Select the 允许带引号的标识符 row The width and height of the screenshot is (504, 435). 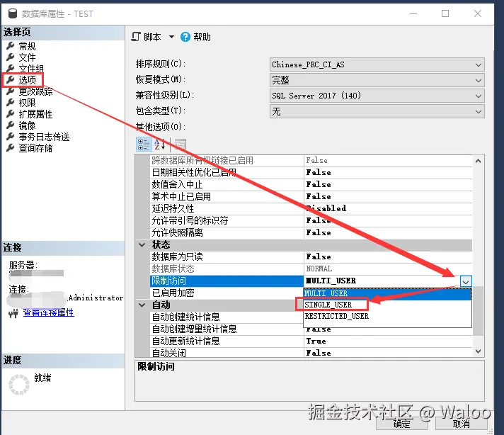point(311,220)
